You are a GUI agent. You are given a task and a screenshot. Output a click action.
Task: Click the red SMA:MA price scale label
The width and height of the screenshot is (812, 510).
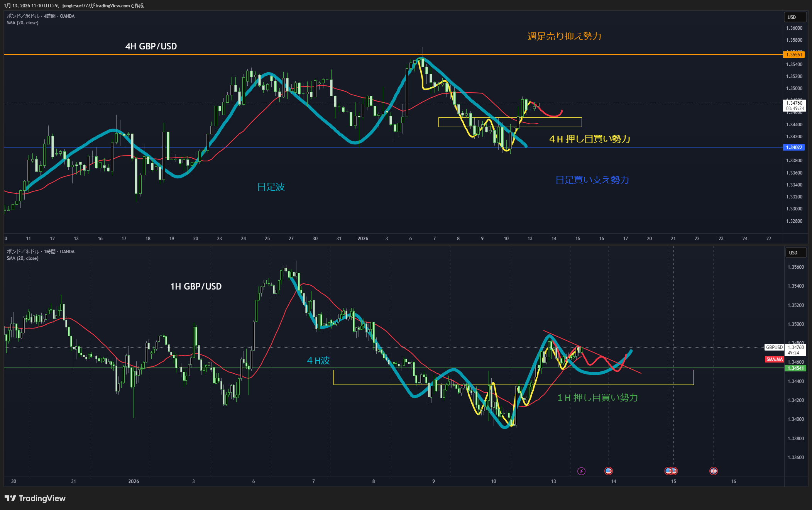[x=774, y=359]
